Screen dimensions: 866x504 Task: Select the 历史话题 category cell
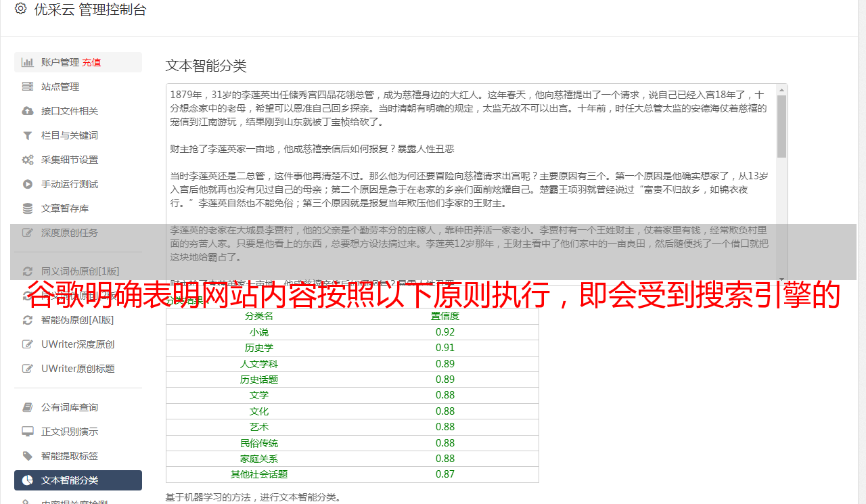coord(259,380)
